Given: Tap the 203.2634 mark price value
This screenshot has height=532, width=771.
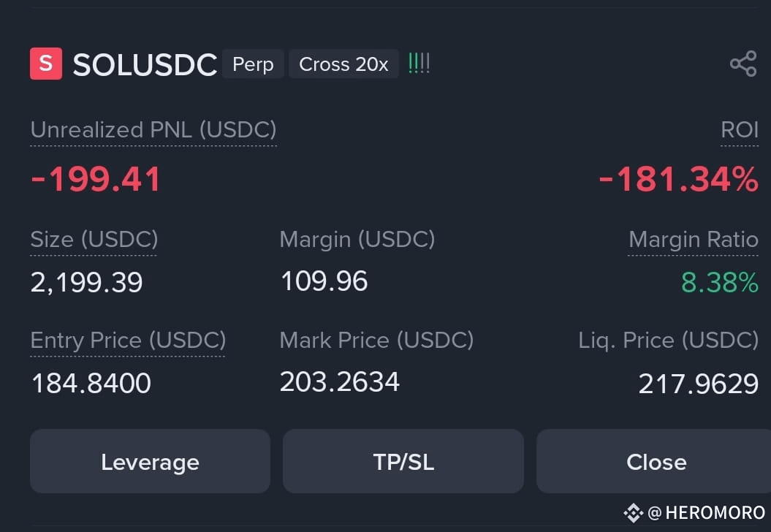Looking at the screenshot, I should pos(340,382).
